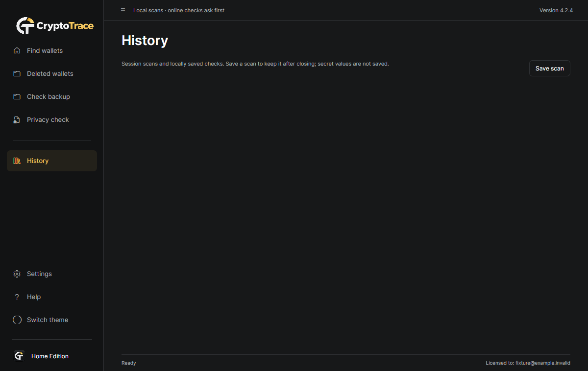Click the Privacy check document-lock icon
The image size is (588, 371).
point(17,119)
